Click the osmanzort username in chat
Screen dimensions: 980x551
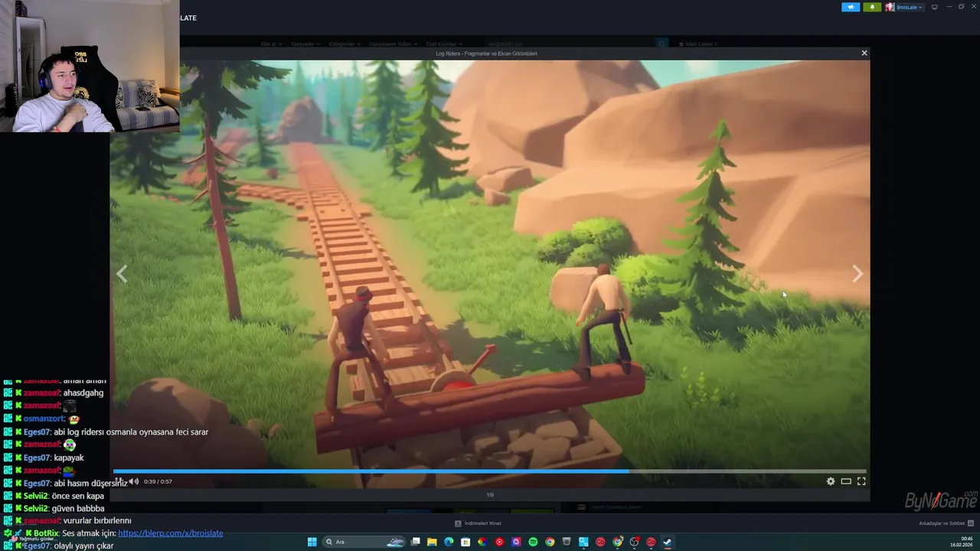[x=44, y=419]
